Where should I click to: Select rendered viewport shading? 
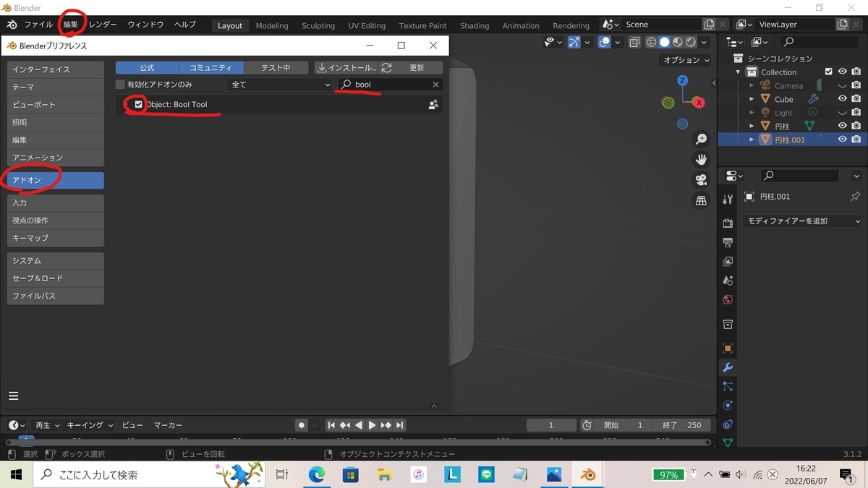coord(691,43)
